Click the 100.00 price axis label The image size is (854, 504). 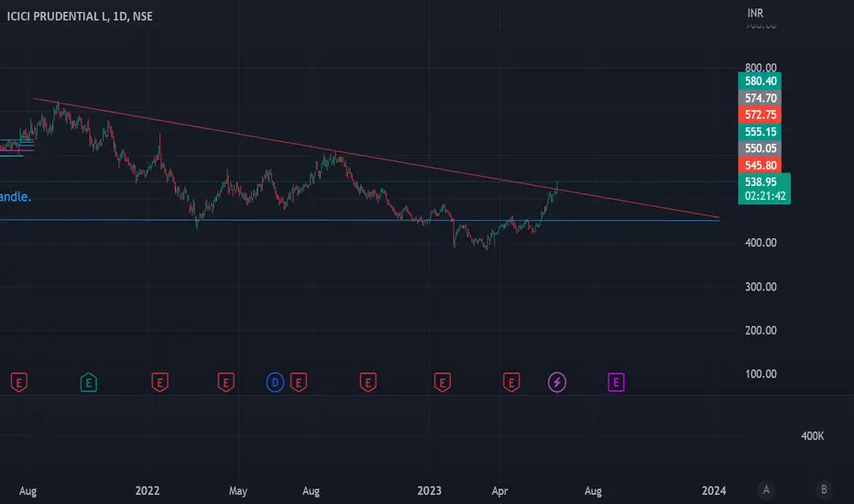761,374
